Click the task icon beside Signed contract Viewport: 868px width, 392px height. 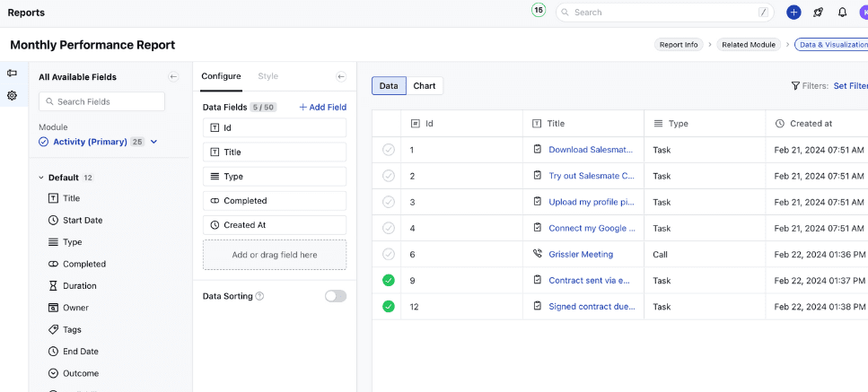[537, 306]
